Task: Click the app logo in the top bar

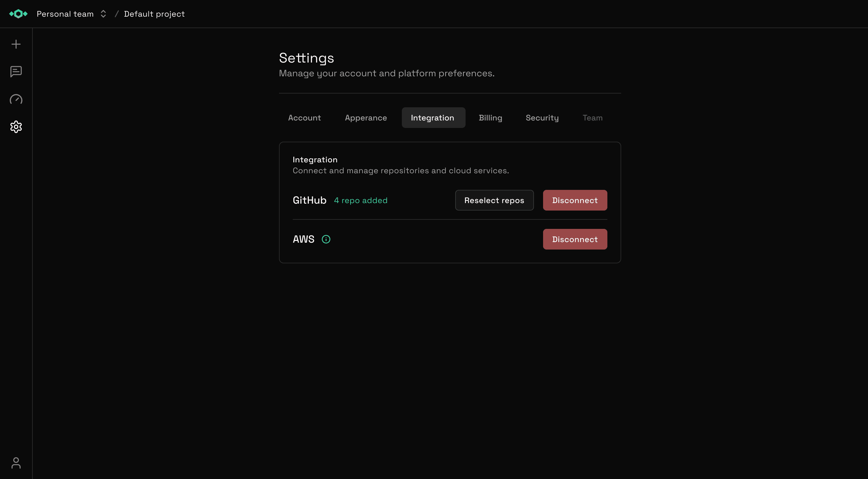Action: point(19,14)
